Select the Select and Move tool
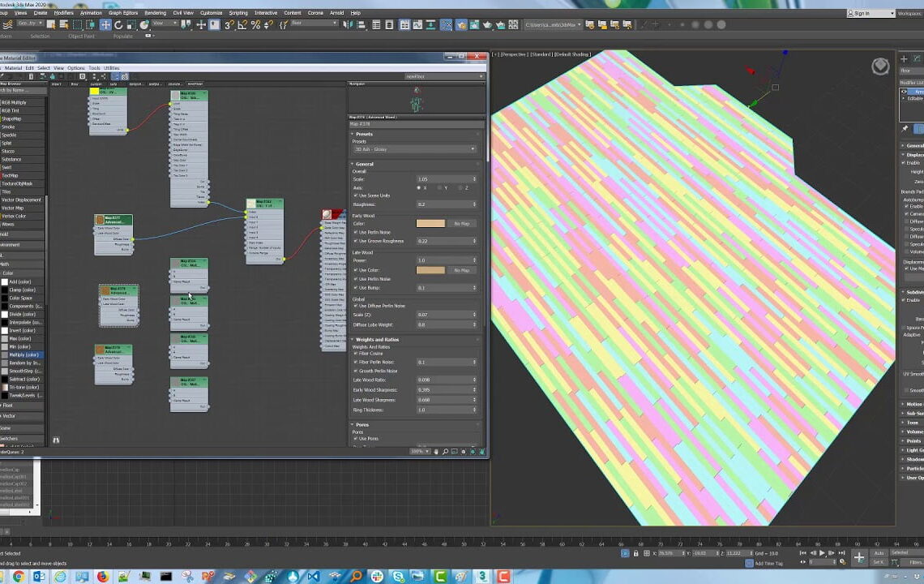Image resolution: width=924 pixels, height=584 pixels. coord(105,25)
